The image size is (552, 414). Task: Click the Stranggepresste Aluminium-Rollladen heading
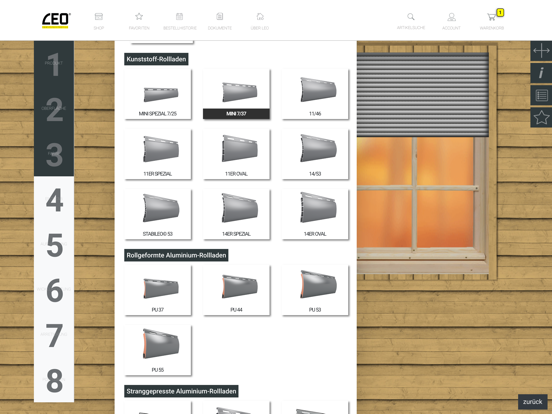pos(181,391)
